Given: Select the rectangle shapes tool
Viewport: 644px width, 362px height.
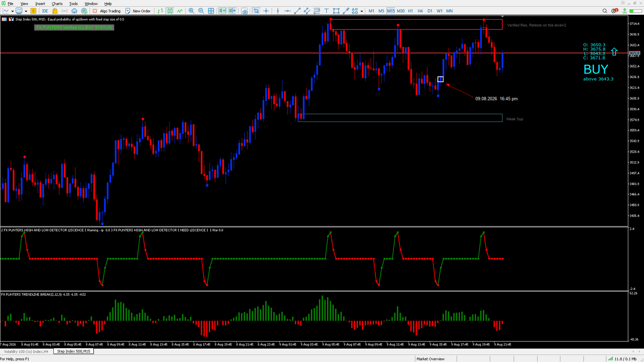Looking at the screenshot, I should pyautogui.click(x=336, y=11).
